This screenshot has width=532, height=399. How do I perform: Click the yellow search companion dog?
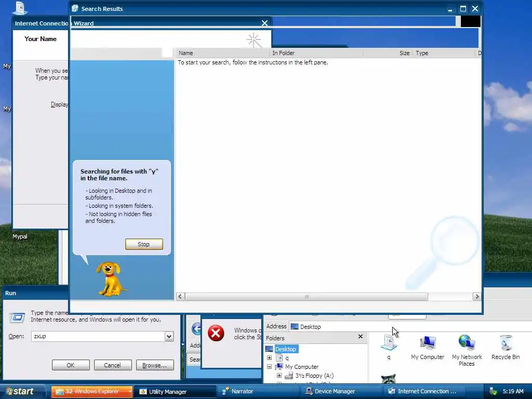click(x=111, y=278)
